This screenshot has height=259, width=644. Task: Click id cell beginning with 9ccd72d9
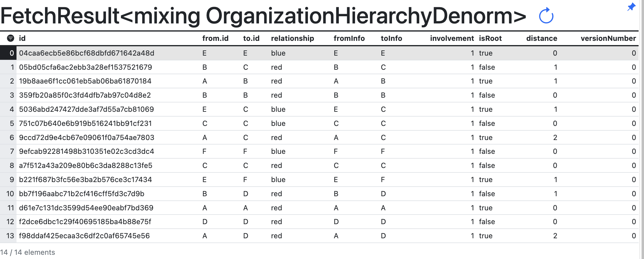86,138
